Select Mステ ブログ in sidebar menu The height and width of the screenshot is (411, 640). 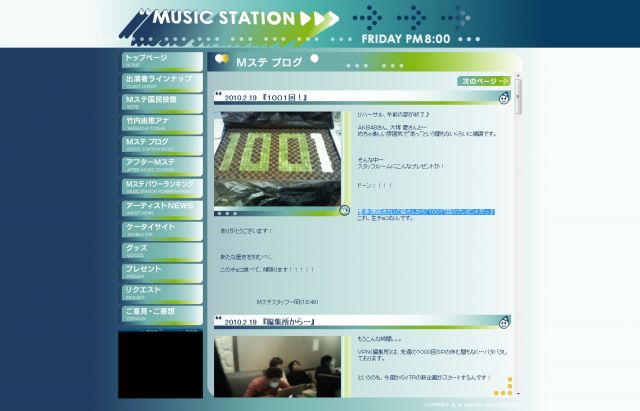[162, 145]
